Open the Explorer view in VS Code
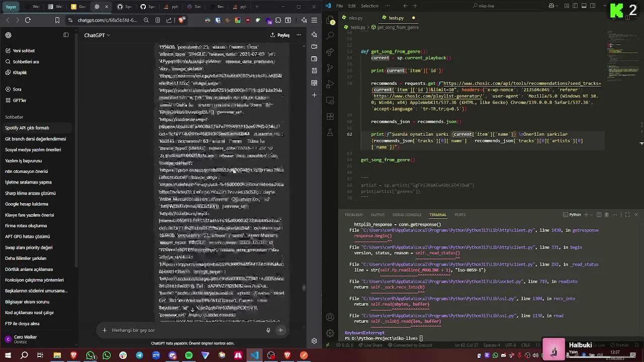Screen dimensions: 644x362 (330, 21)
